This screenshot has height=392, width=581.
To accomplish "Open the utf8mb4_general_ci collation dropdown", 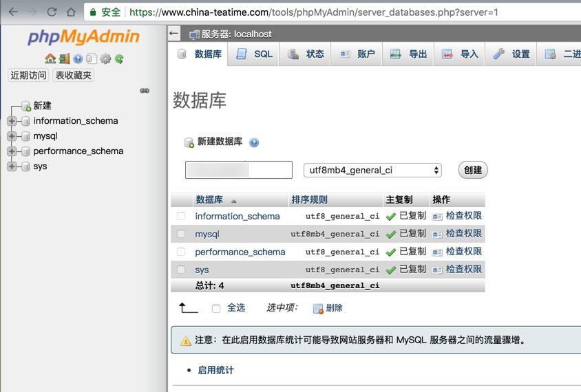I will coord(372,171).
